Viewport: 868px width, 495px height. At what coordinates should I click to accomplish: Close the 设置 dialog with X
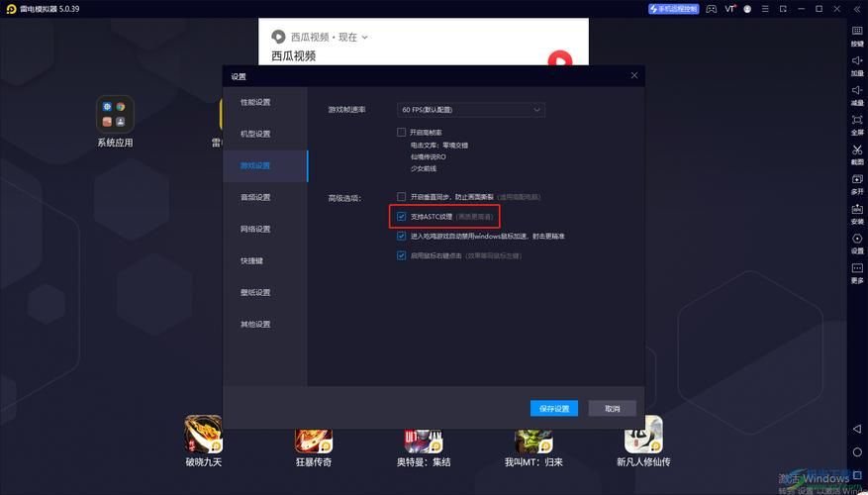point(634,75)
